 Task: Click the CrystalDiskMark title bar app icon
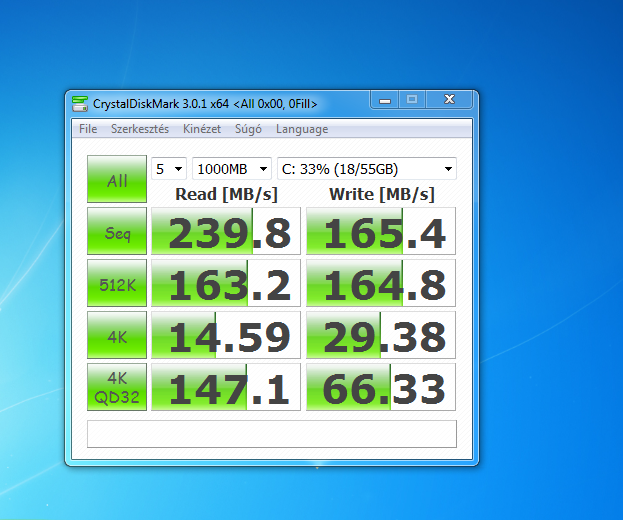click(x=79, y=104)
